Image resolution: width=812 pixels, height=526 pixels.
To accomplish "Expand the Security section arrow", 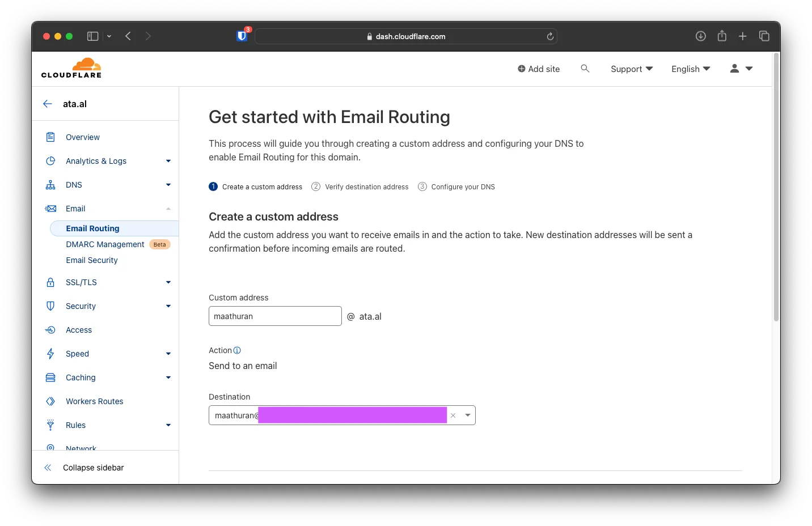I will pos(168,306).
